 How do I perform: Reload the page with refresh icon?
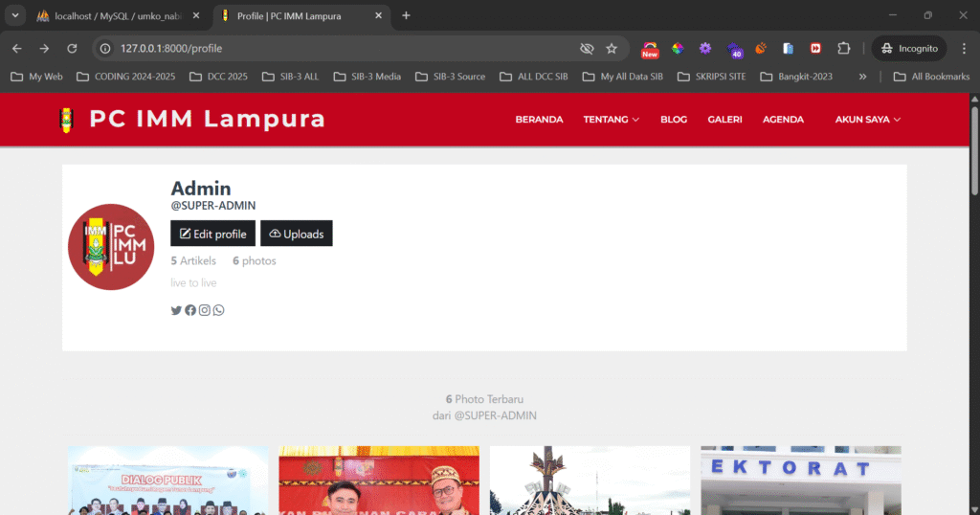tap(72, 48)
